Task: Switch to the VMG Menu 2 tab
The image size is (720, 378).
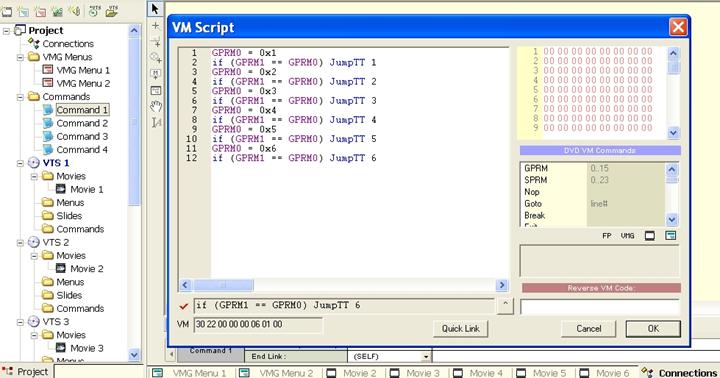Action: click(276, 372)
